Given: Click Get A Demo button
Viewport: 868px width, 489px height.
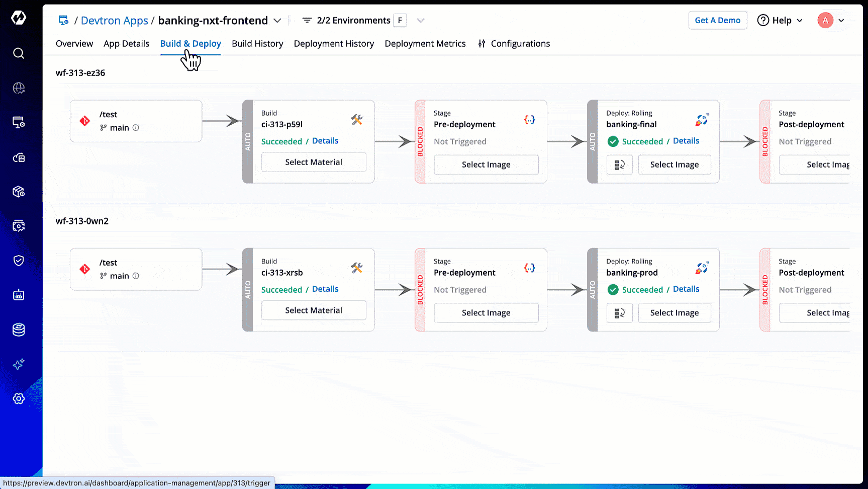Looking at the screenshot, I should click(717, 21).
